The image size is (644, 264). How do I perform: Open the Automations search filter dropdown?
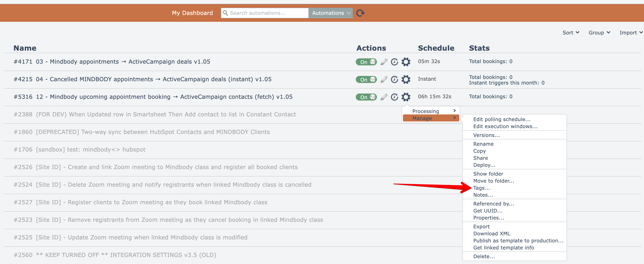(x=330, y=13)
